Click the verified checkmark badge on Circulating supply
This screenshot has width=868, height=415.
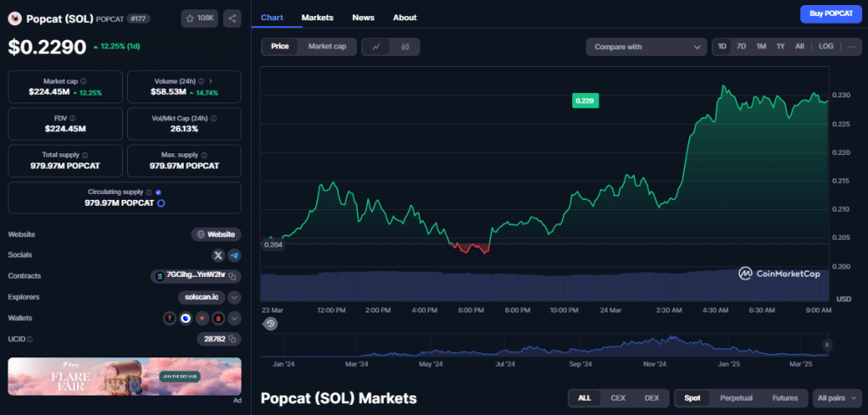click(159, 192)
